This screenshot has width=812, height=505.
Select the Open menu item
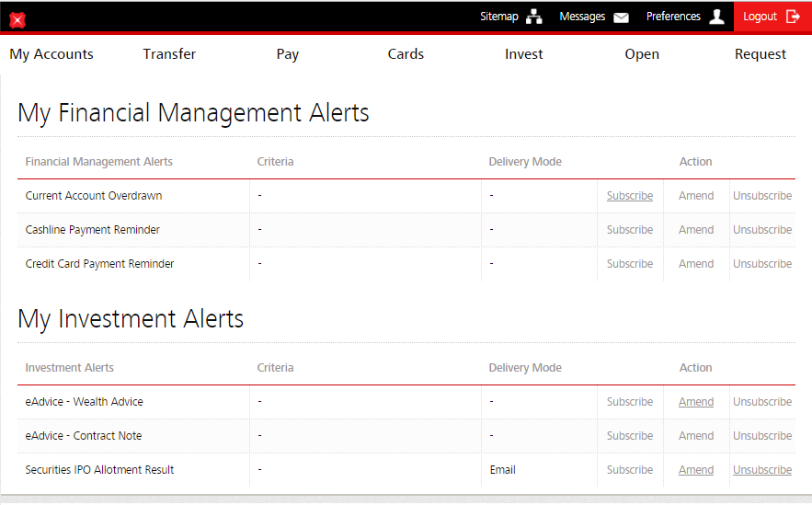point(642,54)
